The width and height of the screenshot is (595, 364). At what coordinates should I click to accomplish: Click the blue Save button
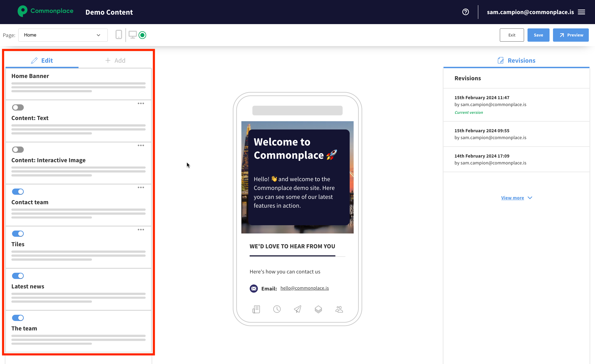tap(538, 35)
